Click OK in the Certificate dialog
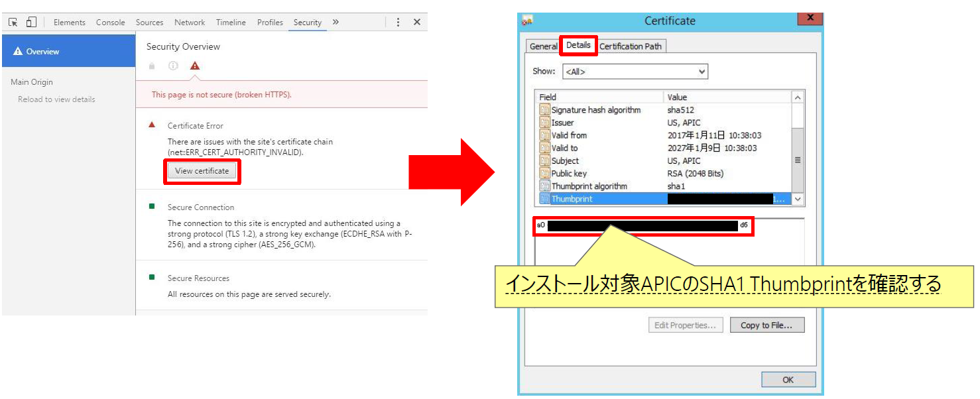 coord(788,380)
